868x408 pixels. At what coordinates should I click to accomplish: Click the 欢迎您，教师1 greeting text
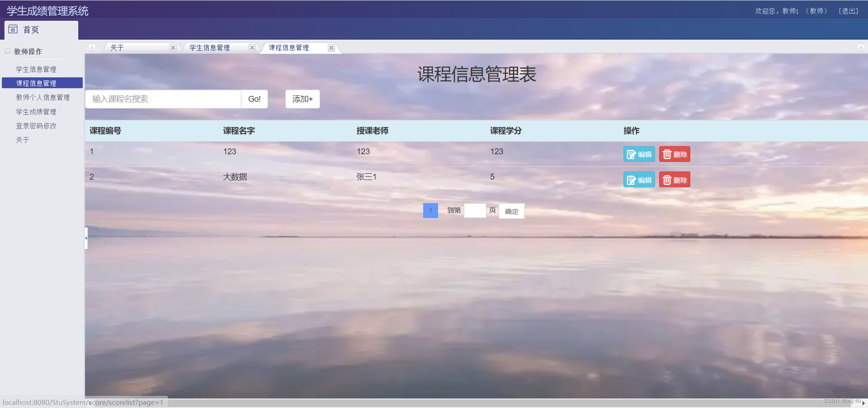pos(777,11)
